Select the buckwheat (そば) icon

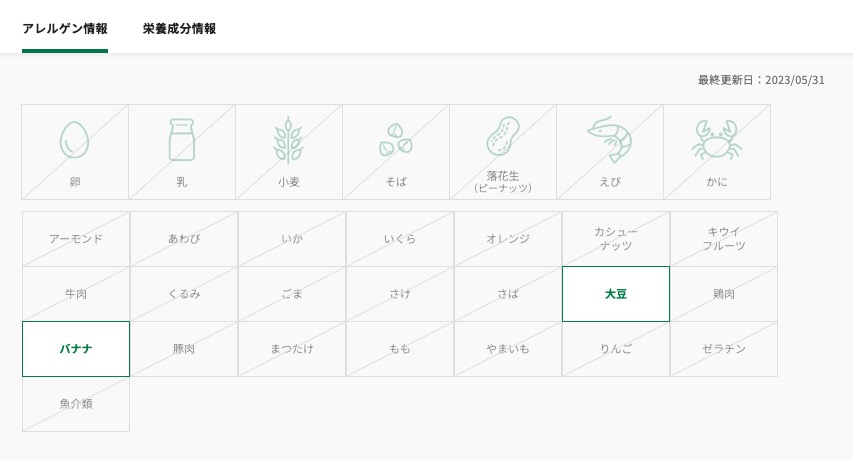395,140
